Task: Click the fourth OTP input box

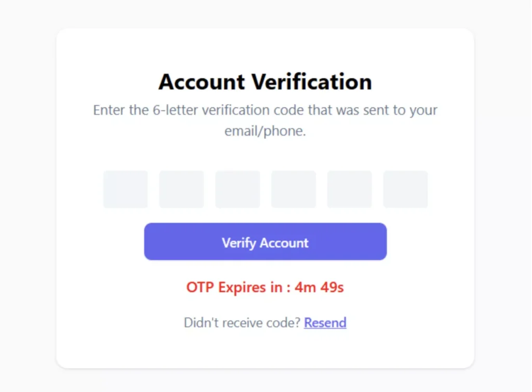Action: click(x=294, y=189)
